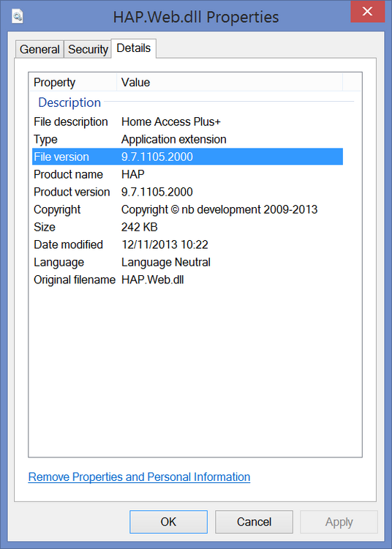
Task: Select the Product version property label
Action: tap(72, 192)
